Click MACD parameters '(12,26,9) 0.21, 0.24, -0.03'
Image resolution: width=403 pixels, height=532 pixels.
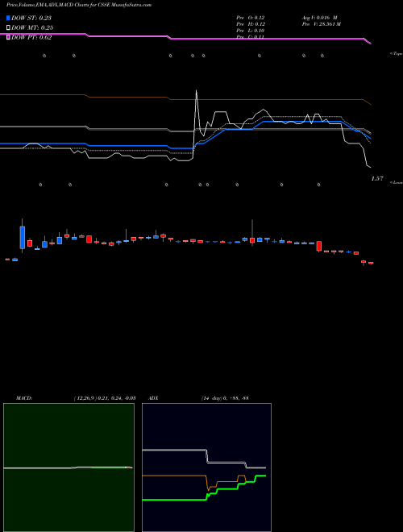click(105, 397)
